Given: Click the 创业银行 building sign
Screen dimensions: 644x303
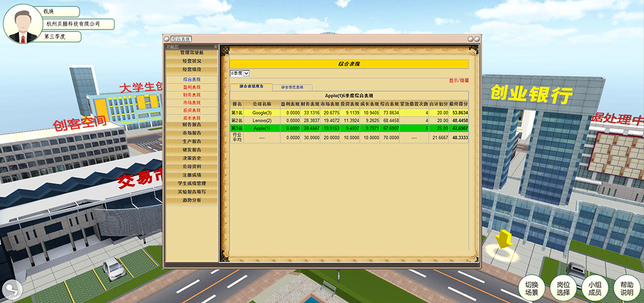Looking at the screenshot, I should [x=531, y=94].
